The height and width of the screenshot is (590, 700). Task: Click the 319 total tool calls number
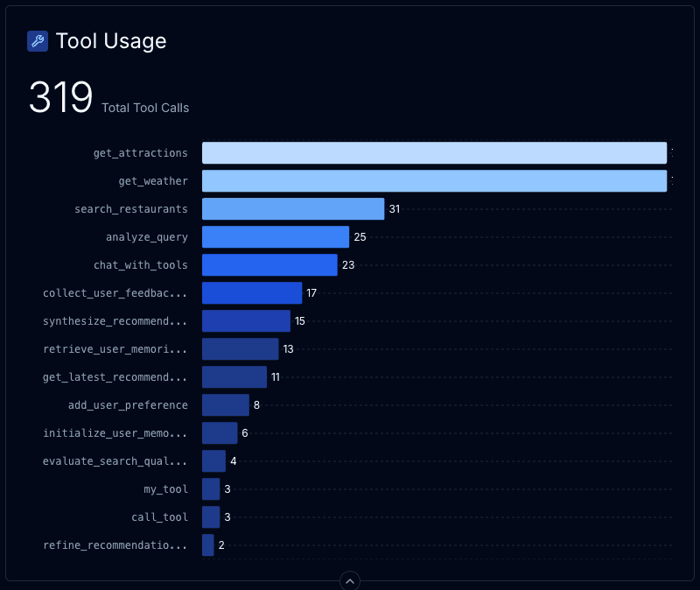tap(60, 98)
